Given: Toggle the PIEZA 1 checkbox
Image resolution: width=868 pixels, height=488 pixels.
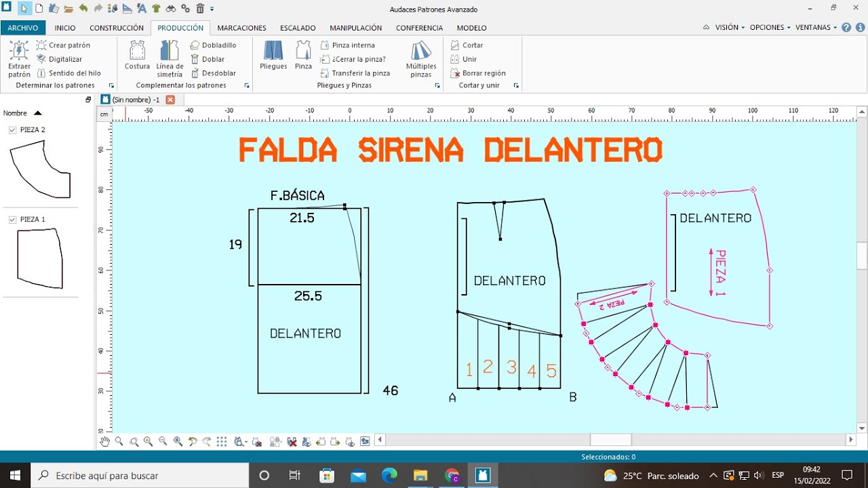Looking at the screenshot, I should tap(12, 220).
